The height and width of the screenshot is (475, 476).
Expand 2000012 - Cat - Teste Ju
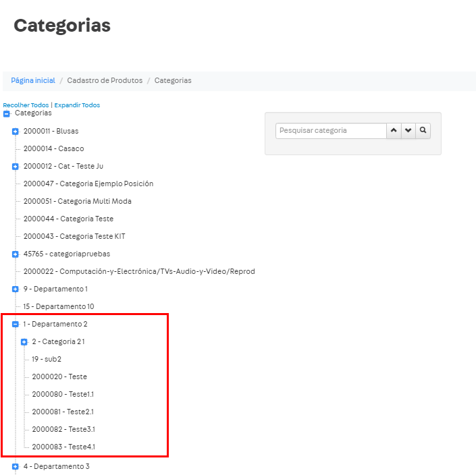click(x=16, y=166)
